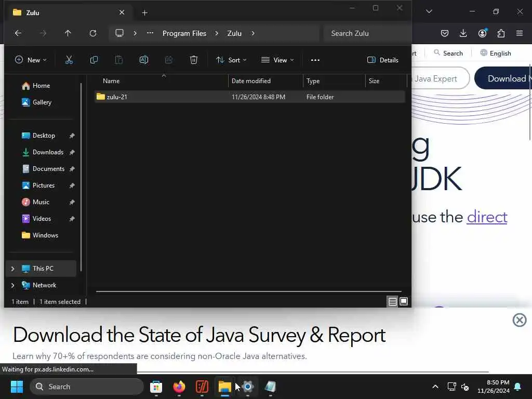Open the View layout dropdown

pos(277,60)
